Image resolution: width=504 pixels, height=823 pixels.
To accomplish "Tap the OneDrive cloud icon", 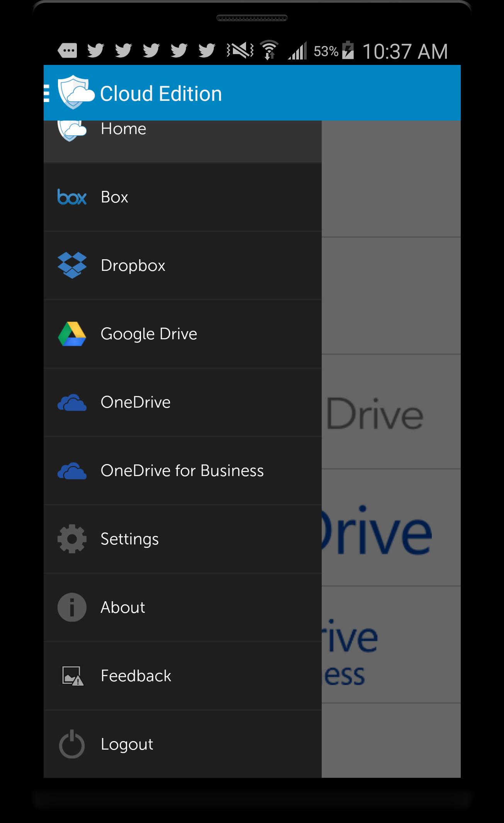I will click(72, 403).
